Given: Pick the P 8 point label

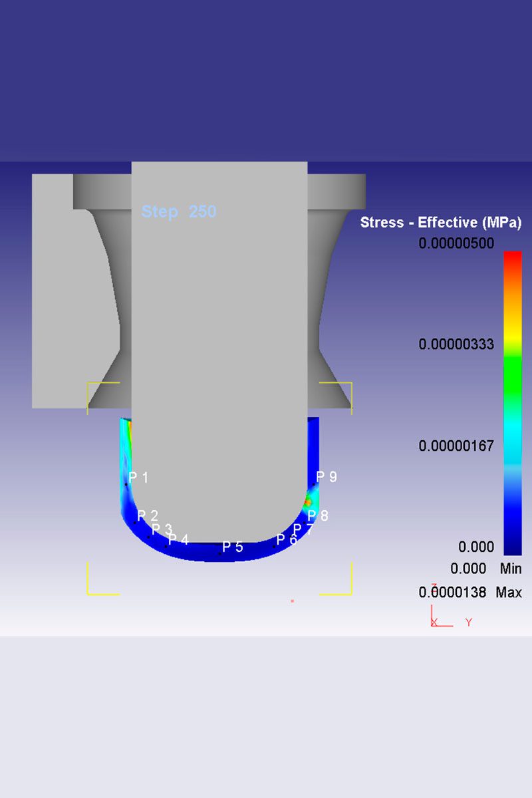Looking at the screenshot, I should 318,516.
